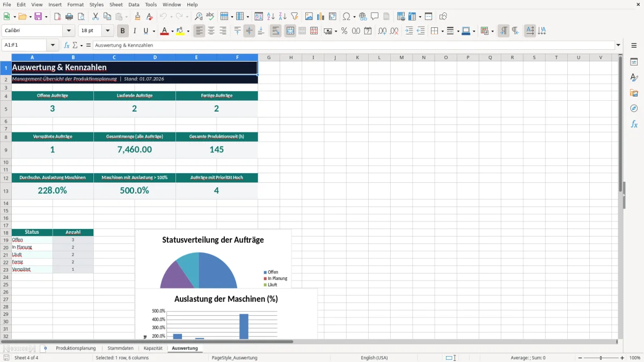Open Font Name dropdown arrow
This screenshot has width=644, height=362.
(x=68, y=31)
